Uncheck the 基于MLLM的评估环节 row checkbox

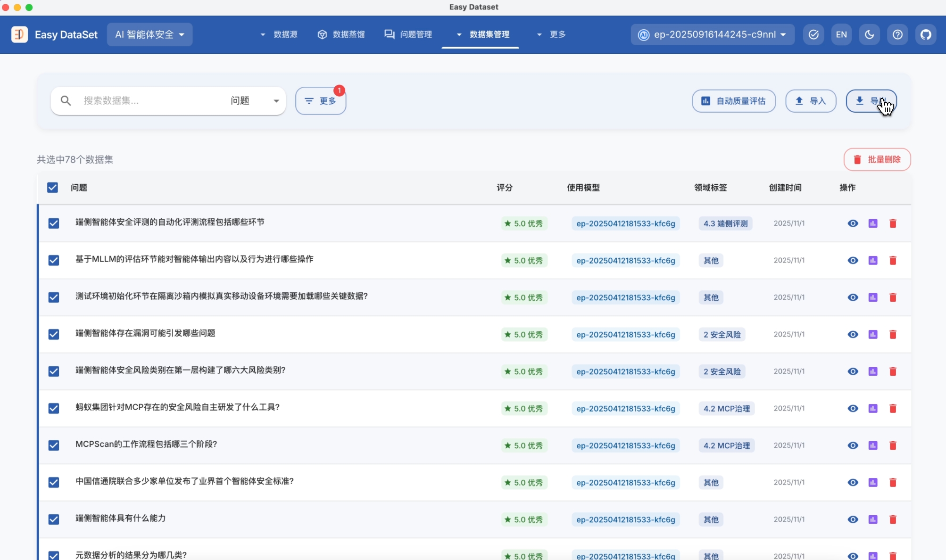click(x=54, y=260)
